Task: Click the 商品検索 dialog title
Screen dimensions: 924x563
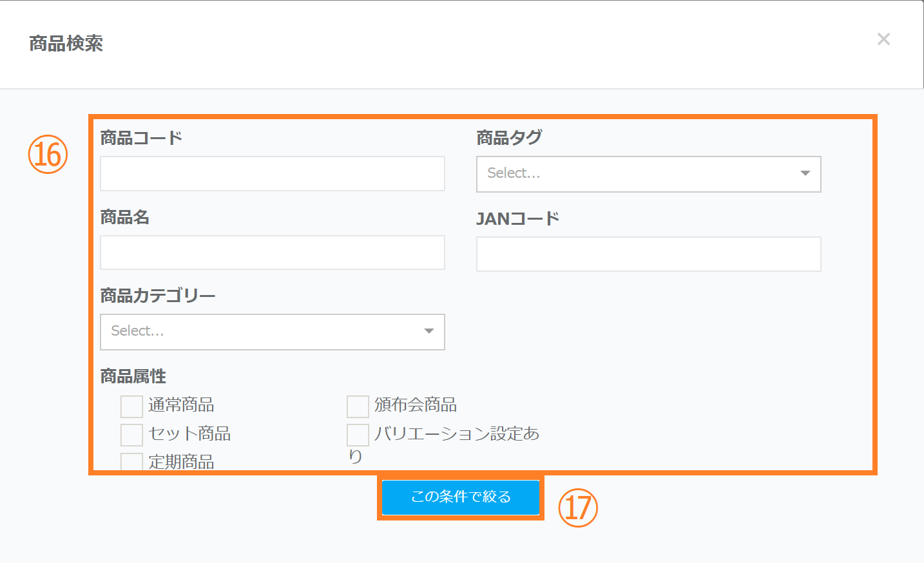Action: (66, 44)
